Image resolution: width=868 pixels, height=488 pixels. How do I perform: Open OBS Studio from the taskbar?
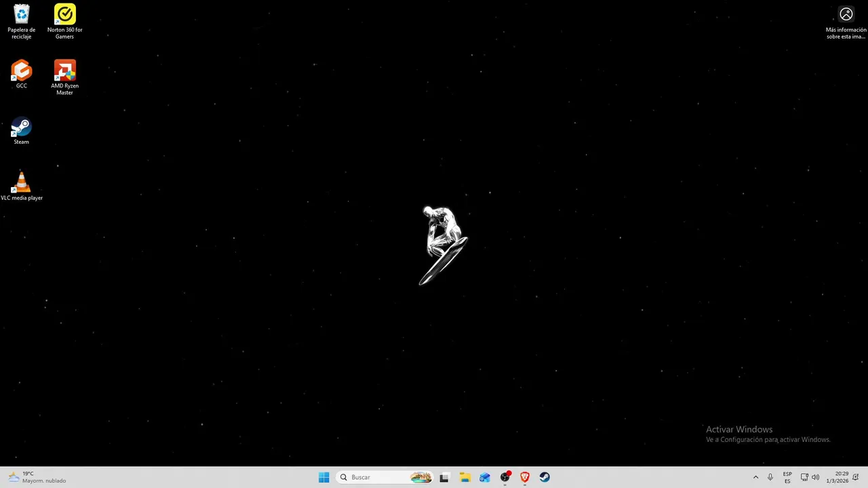[505, 477]
